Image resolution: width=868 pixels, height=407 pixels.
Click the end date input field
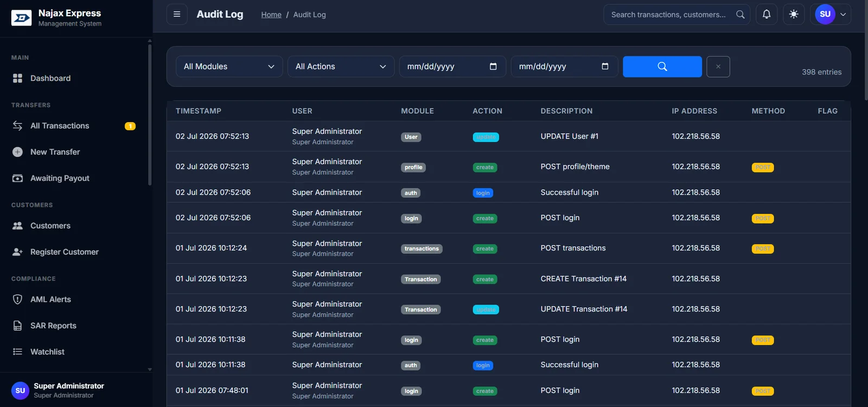click(564, 66)
